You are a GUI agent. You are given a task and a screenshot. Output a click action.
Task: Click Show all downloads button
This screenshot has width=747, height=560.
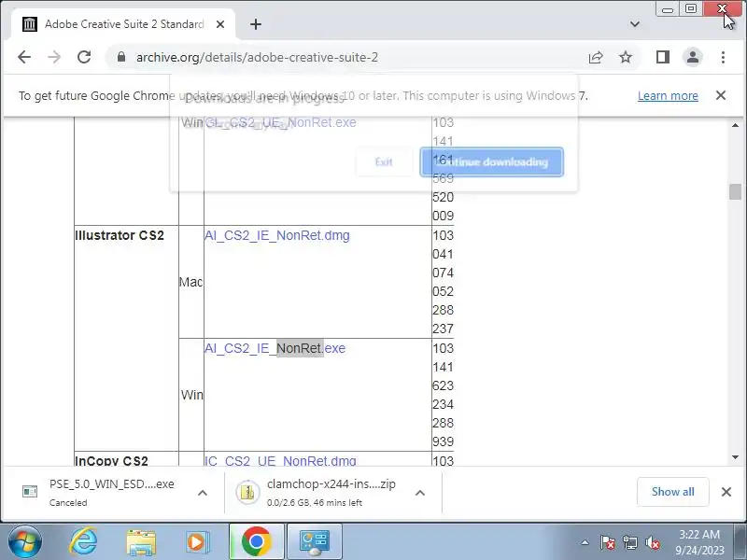tap(672, 492)
